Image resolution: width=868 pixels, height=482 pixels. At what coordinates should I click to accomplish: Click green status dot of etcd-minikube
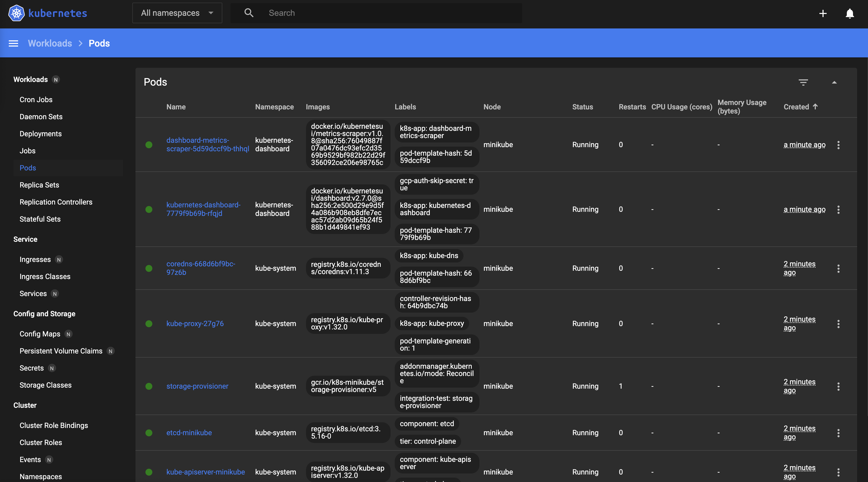pyautogui.click(x=149, y=433)
